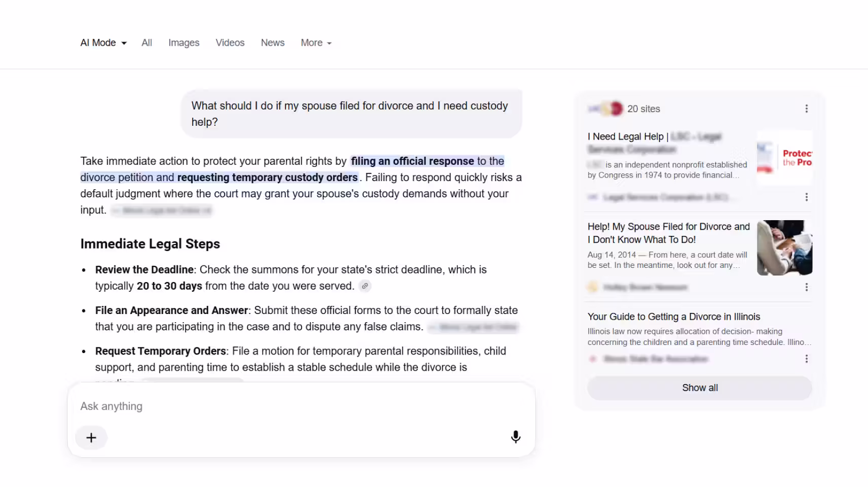This screenshot has width=868, height=487.
Task: Click the link icon after 20 to 30 days
Action: (365, 286)
